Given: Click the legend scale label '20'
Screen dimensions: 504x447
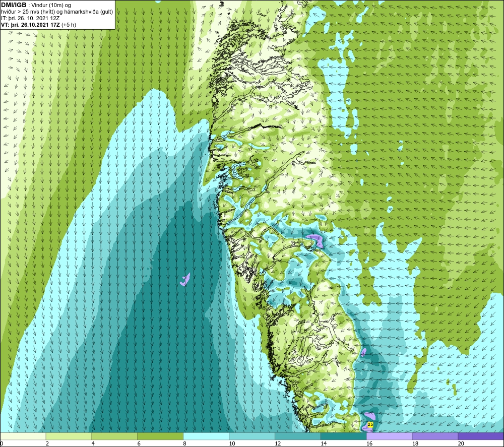Looking at the screenshot, I should coord(461,443).
